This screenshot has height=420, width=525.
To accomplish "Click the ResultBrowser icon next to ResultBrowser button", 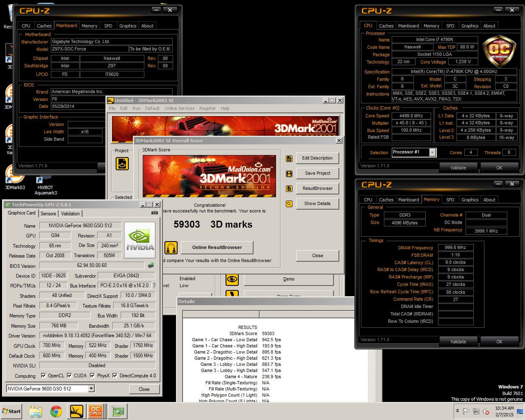I will 289,189.
